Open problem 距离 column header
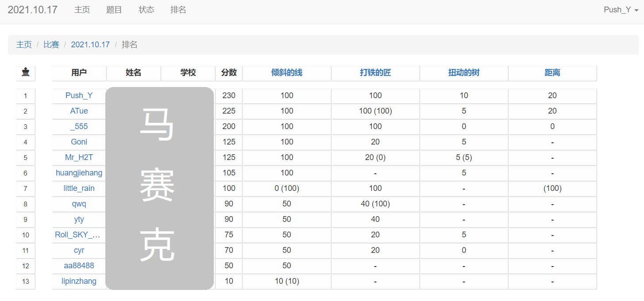Viewport: 644px width, 301px height. [x=552, y=73]
